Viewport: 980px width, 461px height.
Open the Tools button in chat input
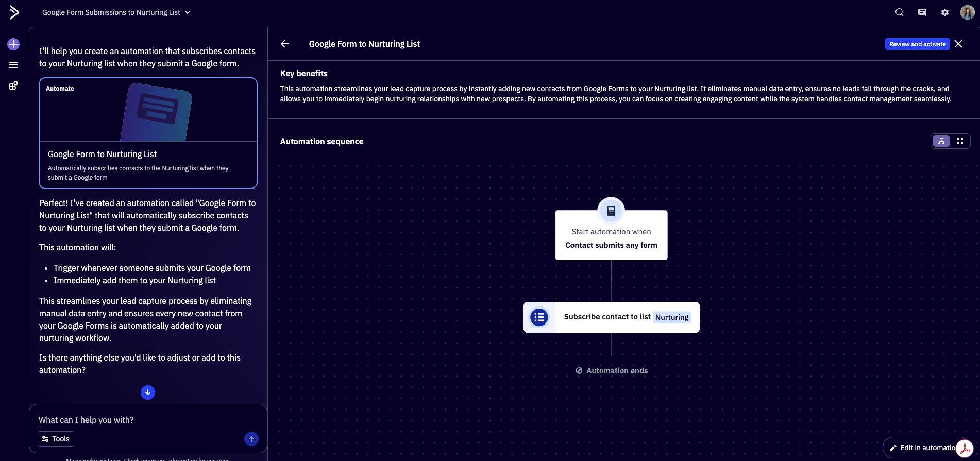(56, 439)
